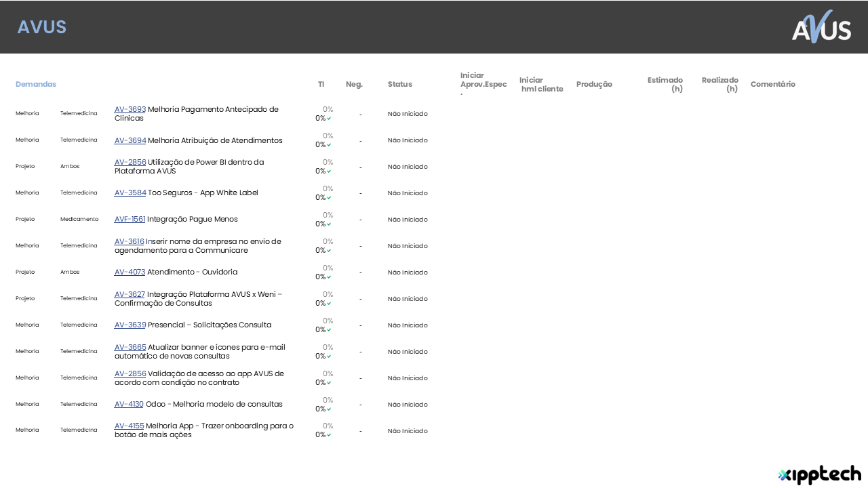Click Projeto in the AV-3627 row
868x488 pixels.
(25, 298)
